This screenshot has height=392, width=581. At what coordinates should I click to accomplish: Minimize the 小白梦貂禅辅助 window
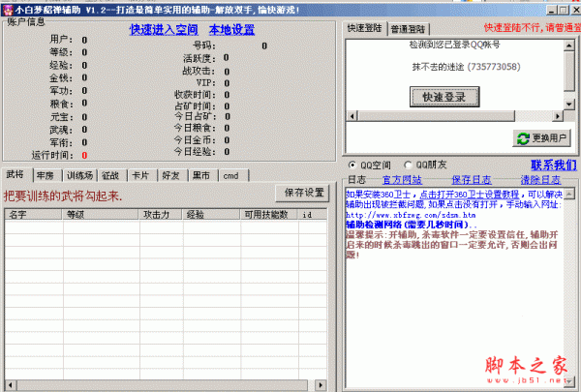coord(551,10)
